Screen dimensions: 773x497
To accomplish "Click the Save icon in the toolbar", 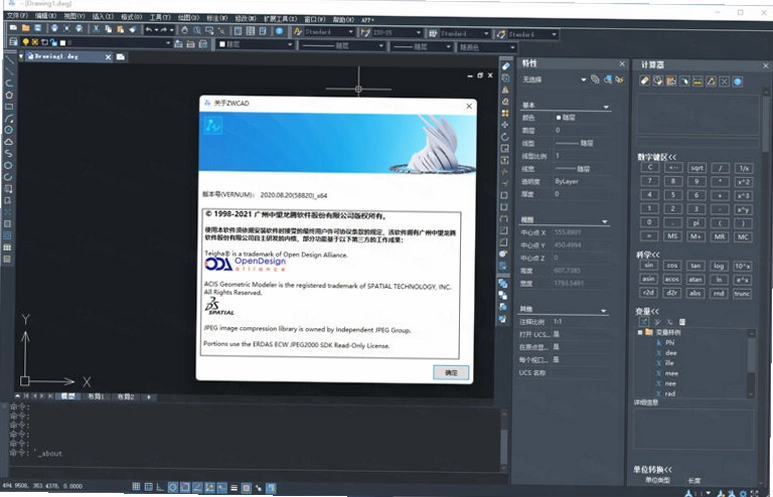I will pos(37,29).
